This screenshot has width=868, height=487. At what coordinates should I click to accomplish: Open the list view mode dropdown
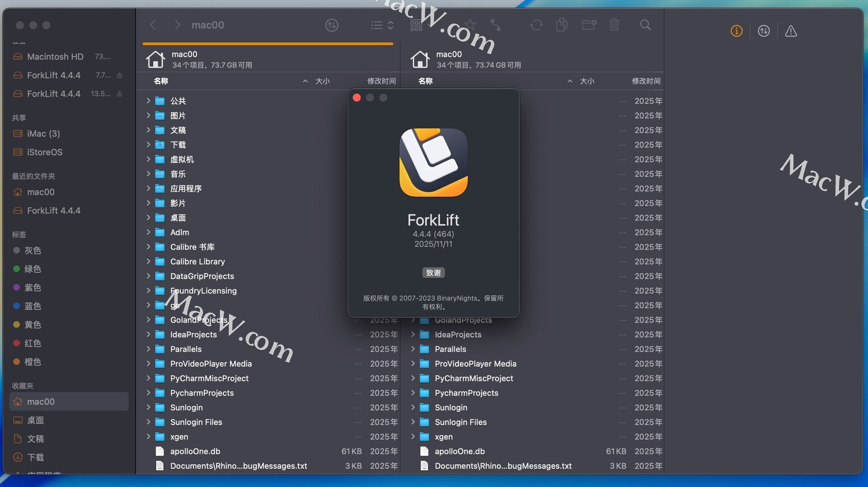pos(382,25)
